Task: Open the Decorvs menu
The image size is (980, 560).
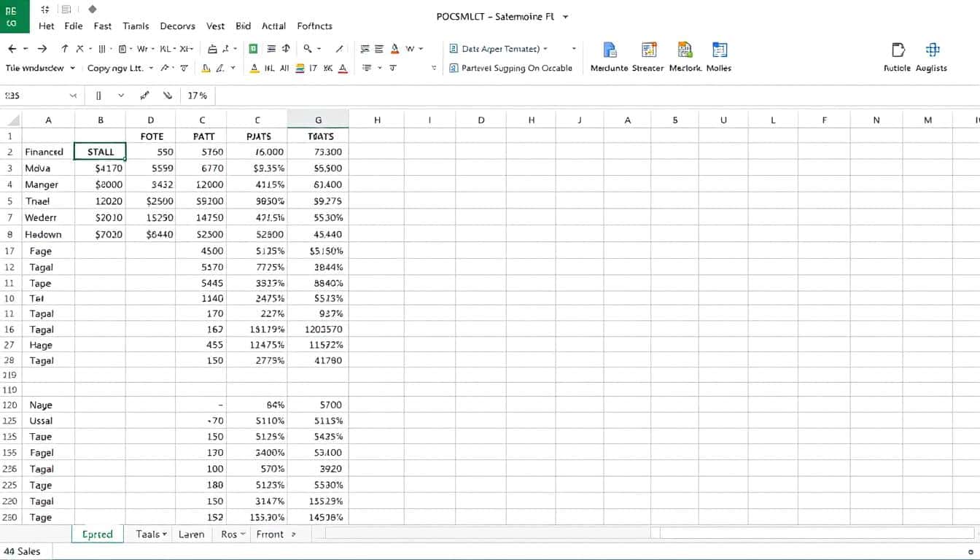Action: [x=177, y=26]
